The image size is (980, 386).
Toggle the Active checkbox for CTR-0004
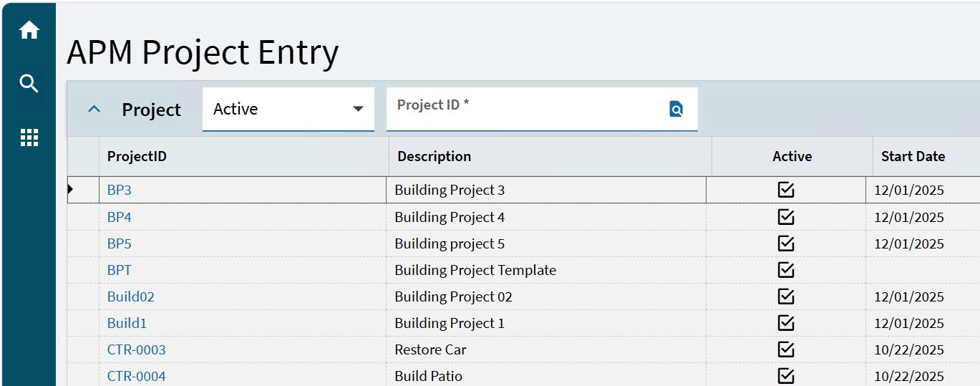[786, 375]
